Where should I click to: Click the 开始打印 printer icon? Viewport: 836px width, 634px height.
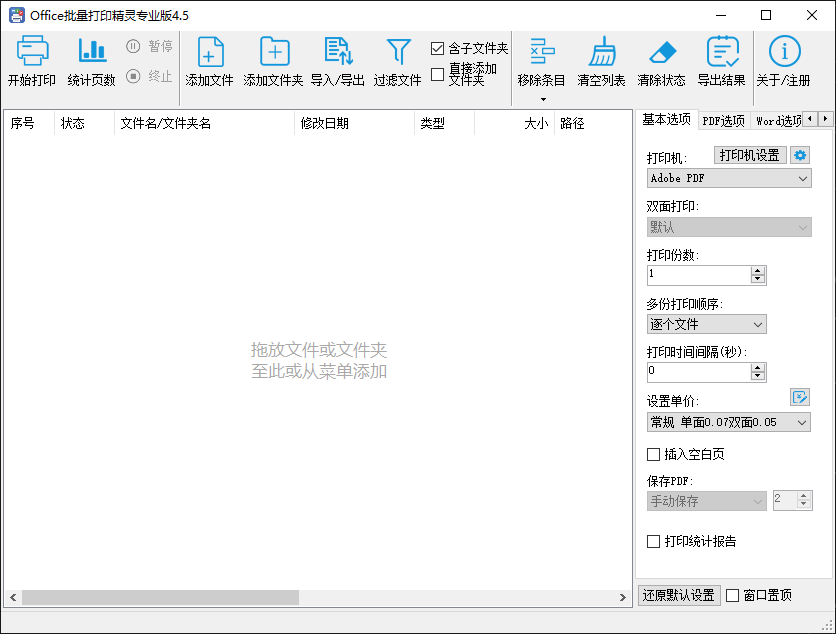pyautogui.click(x=32, y=51)
